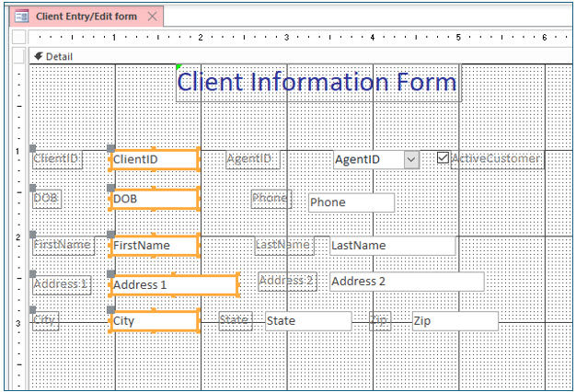Select the Address 1 text box

[174, 284]
